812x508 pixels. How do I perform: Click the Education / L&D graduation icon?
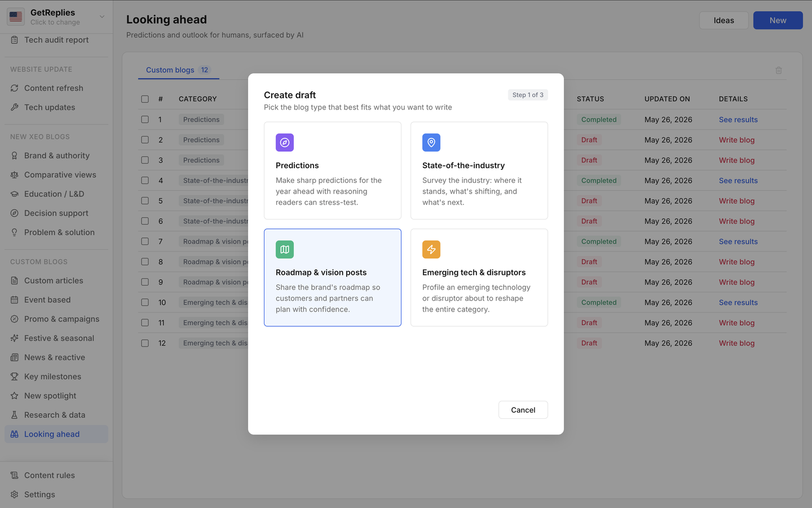(15, 194)
